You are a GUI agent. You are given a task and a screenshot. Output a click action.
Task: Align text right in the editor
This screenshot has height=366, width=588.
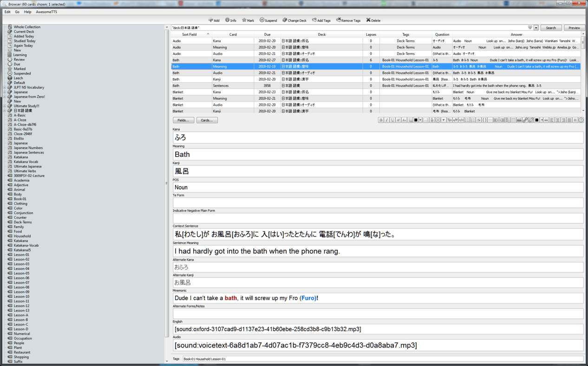[563, 120]
